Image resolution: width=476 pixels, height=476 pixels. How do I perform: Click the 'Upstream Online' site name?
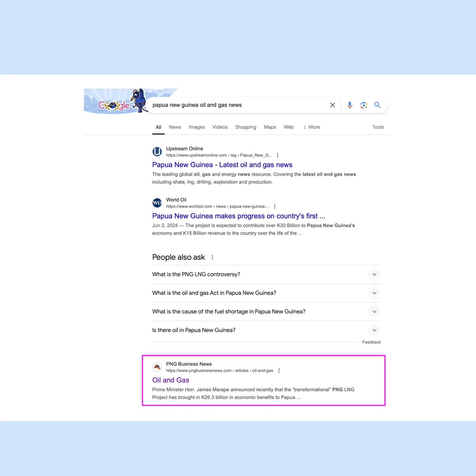(185, 149)
